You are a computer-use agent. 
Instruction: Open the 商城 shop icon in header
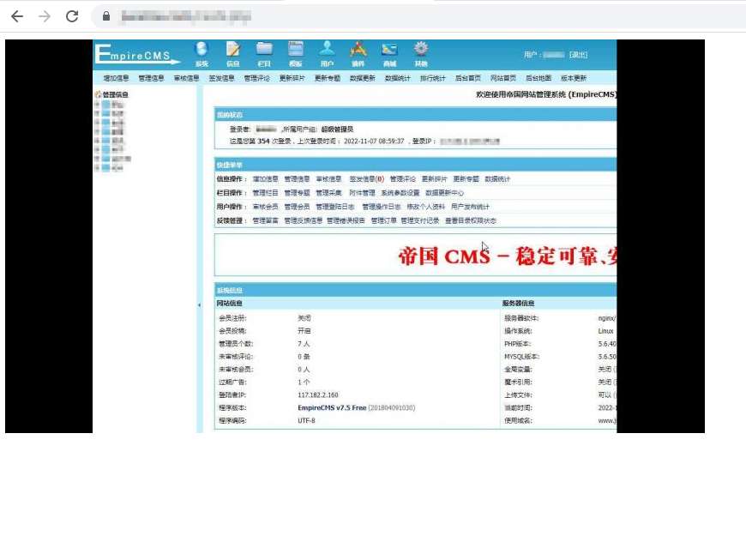coord(389,54)
